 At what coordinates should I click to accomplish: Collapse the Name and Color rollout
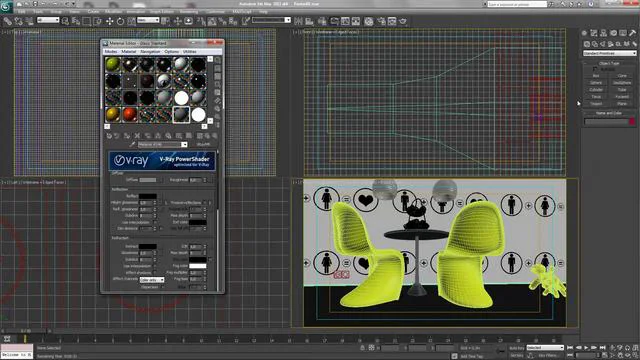(609, 113)
